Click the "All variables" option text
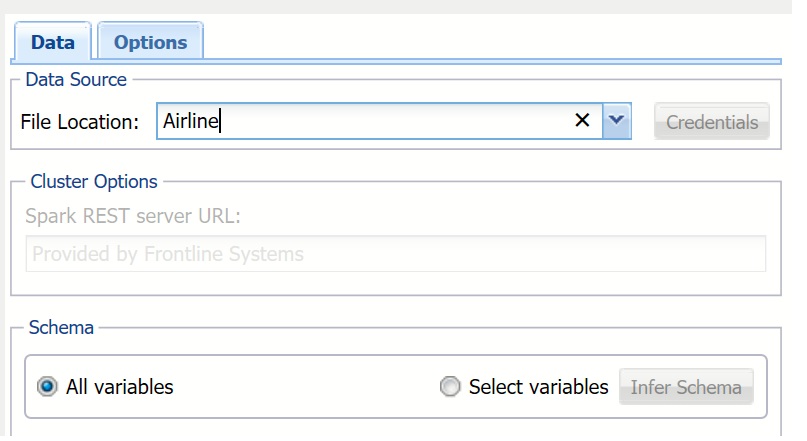Viewport: 807px width, 441px height. (119, 387)
